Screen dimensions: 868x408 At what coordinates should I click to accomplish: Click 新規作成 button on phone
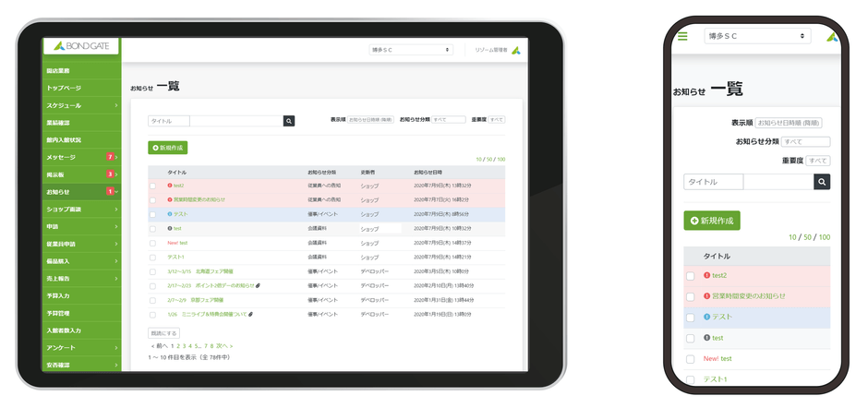click(712, 221)
